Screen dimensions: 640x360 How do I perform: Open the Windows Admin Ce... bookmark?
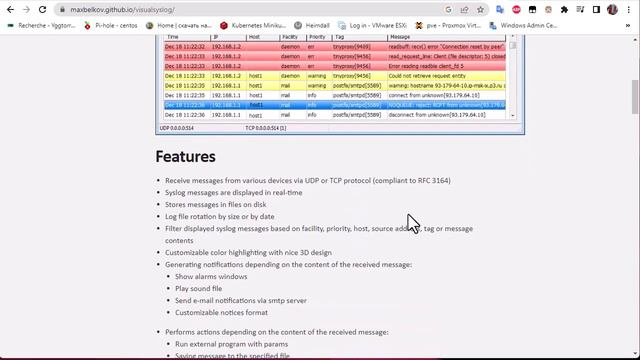click(x=523, y=25)
